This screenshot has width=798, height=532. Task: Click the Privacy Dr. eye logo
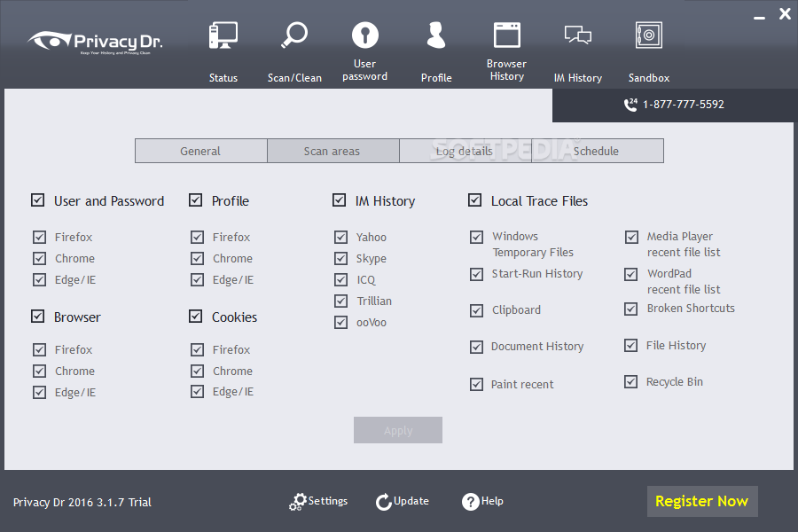(50, 40)
